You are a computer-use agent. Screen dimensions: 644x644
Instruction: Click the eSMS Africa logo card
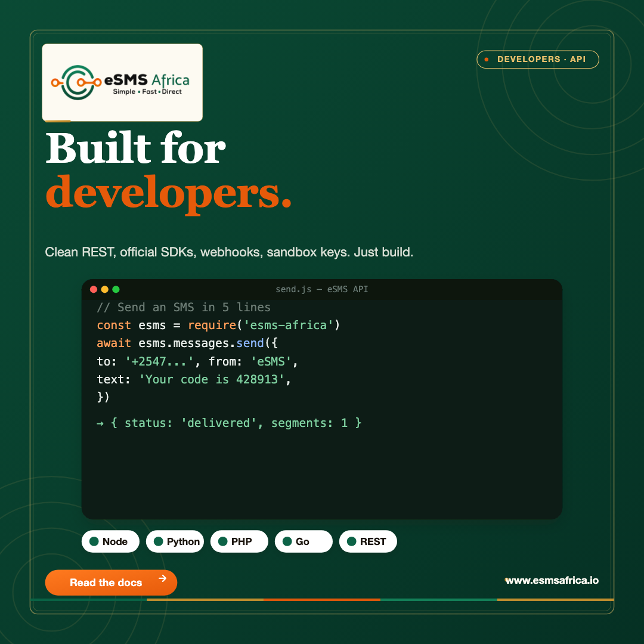point(122,82)
